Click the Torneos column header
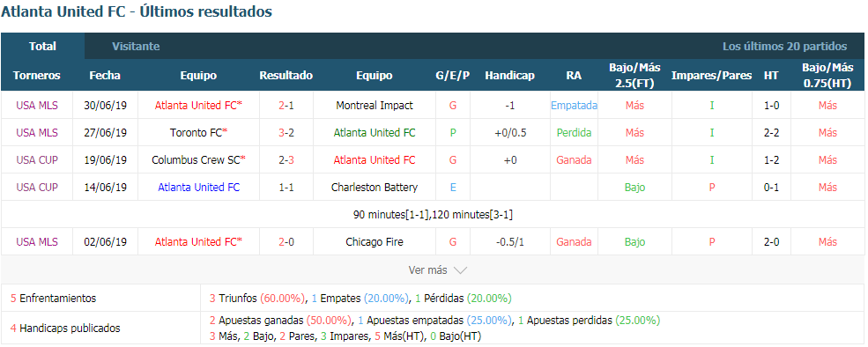The height and width of the screenshot is (347, 868). click(37, 75)
